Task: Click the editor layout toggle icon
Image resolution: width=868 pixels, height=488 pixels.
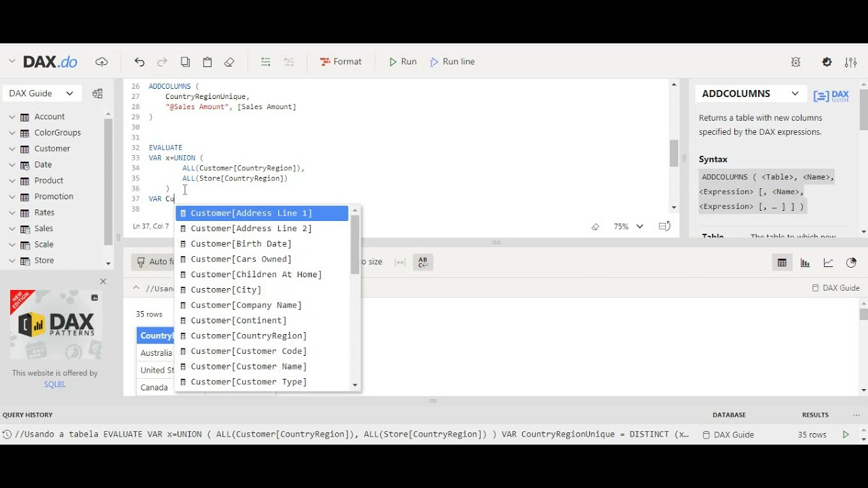Action: (665, 226)
